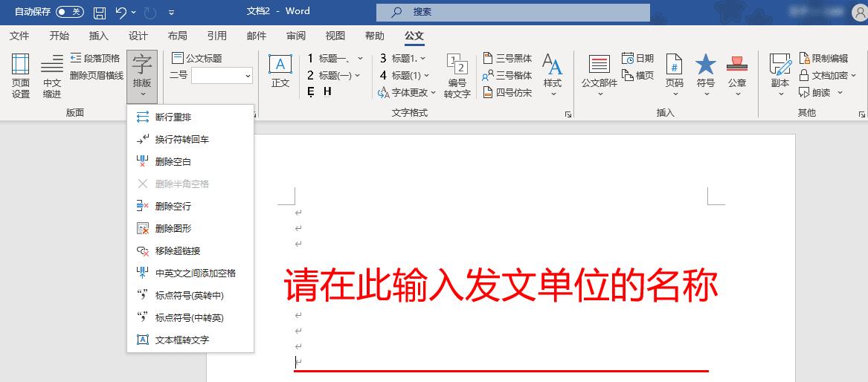Click the 公文标题 button

point(196,58)
